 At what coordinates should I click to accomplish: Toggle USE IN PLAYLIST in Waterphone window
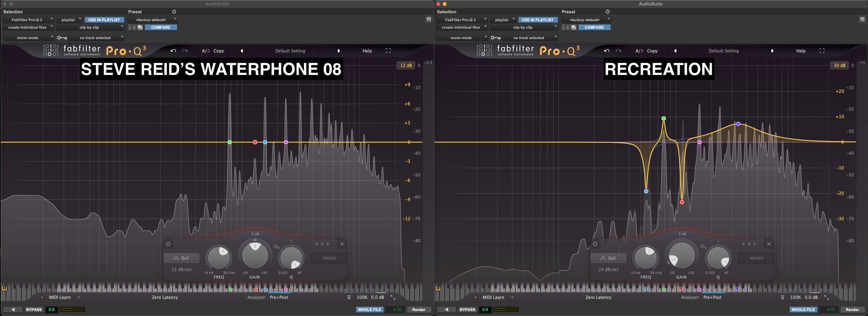tap(104, 20)
